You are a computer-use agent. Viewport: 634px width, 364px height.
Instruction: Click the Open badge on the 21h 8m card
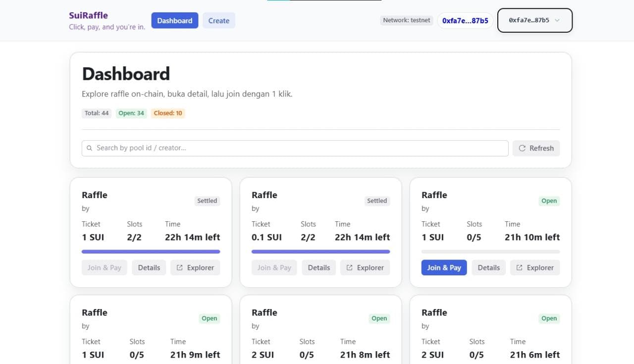click(379, 318)
